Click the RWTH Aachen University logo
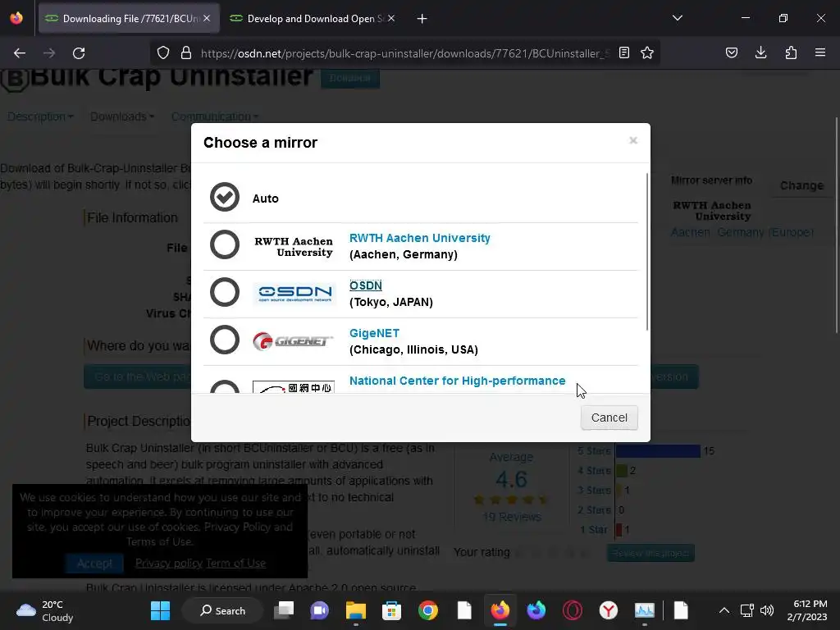The height and width of the screenshot is (630, 840). point(294,247)
